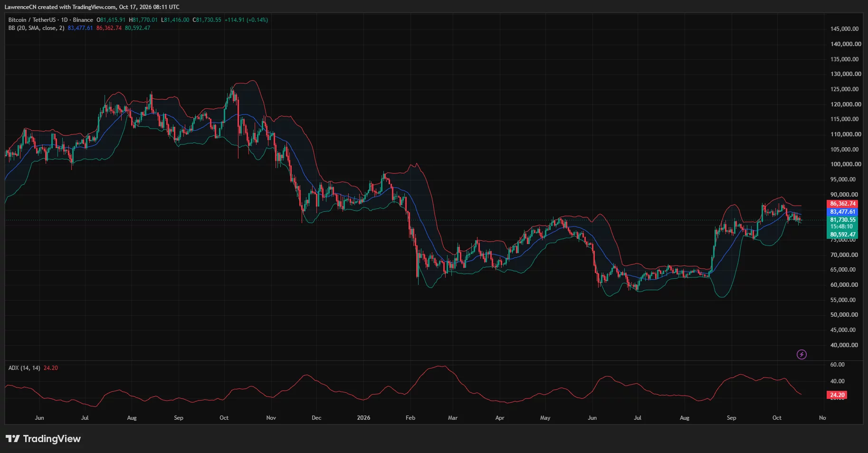
Task: Click the open value O81,615.91
Action: click(x=111, y=20)
